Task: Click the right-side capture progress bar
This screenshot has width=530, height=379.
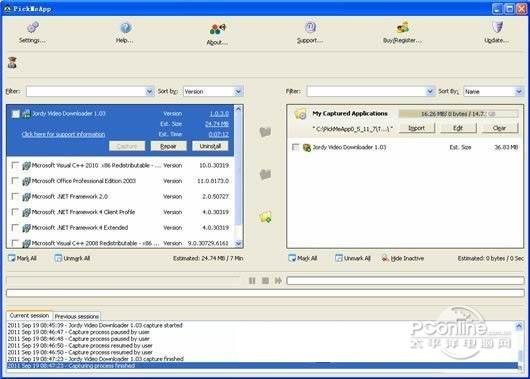Action: pyautogui.click(x=405, y=281)
